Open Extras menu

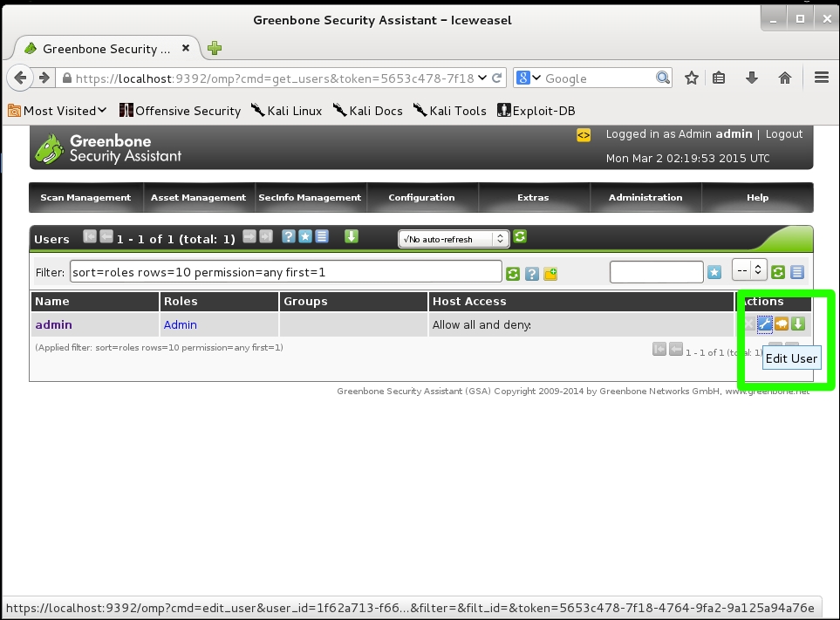pos(533,198)
